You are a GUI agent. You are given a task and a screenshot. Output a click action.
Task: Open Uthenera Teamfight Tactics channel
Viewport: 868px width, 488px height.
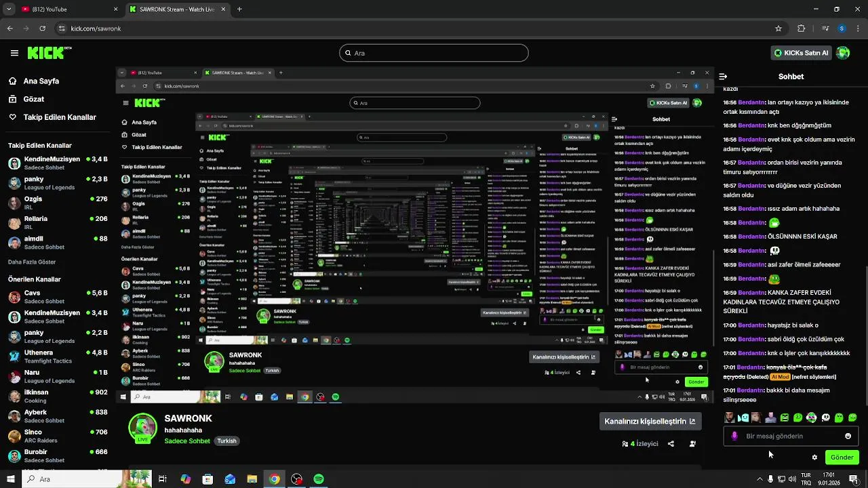pos(58,357)
